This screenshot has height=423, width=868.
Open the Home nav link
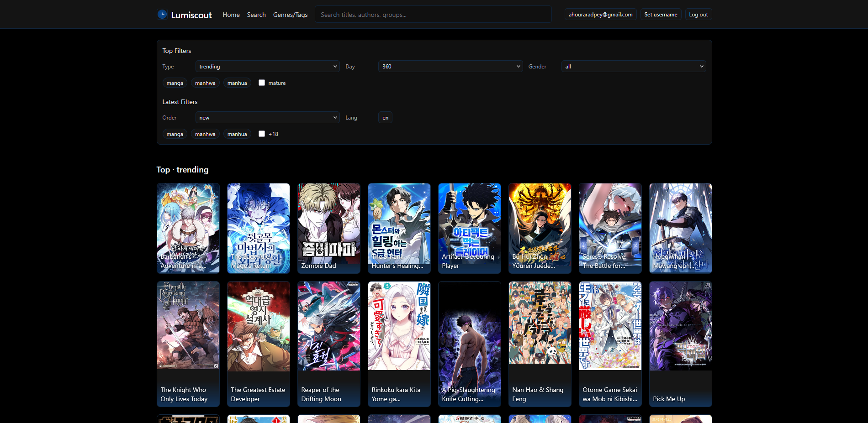[231, 15]
